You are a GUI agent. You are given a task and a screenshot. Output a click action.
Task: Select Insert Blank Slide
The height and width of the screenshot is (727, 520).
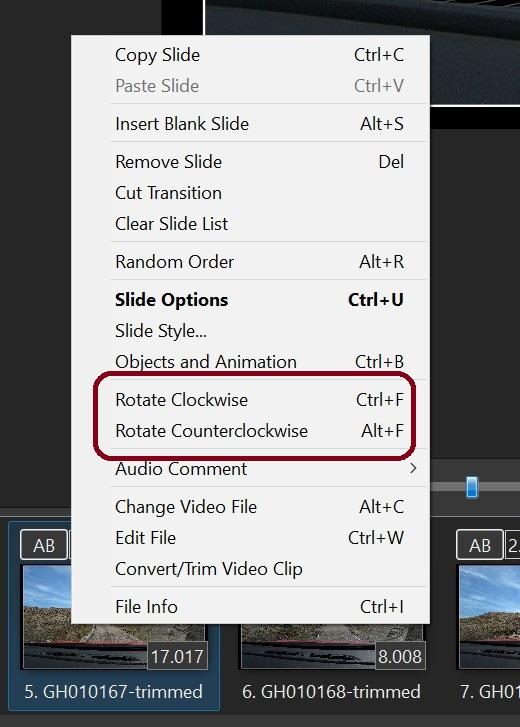point(250,124)
